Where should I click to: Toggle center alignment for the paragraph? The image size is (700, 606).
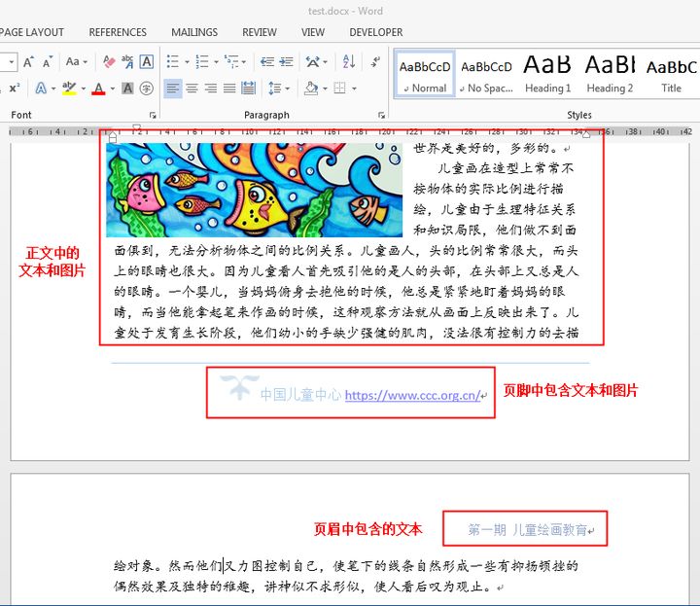(192, 89)
